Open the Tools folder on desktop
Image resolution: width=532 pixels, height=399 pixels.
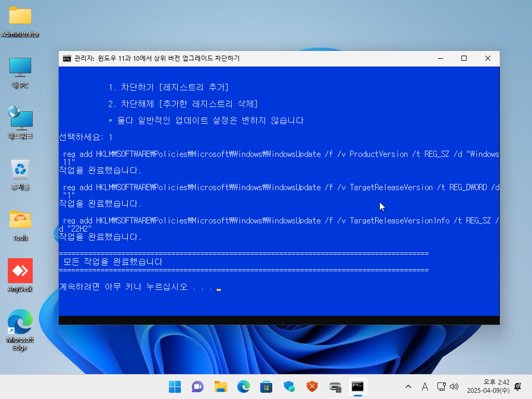[20, 225]
